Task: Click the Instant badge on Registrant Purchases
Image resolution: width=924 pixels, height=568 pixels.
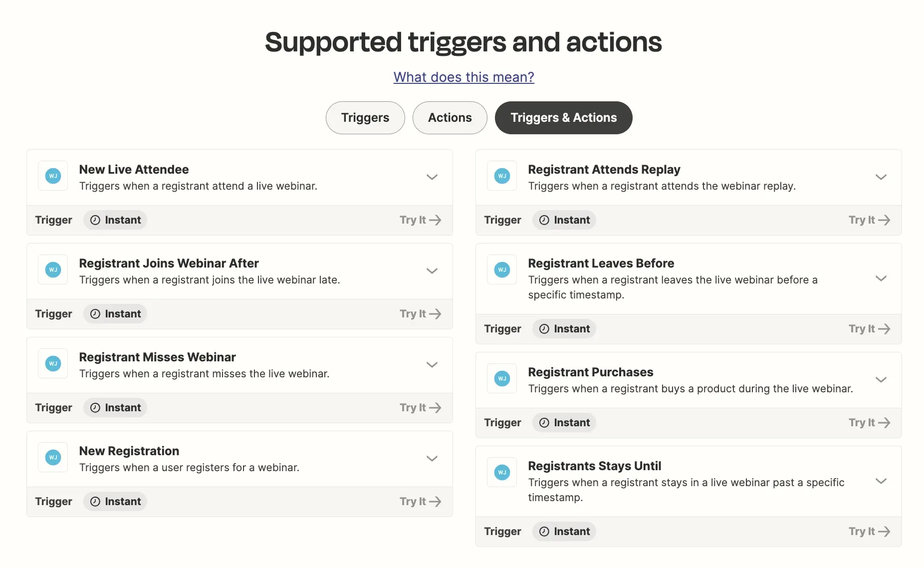Action: [564, 422]
